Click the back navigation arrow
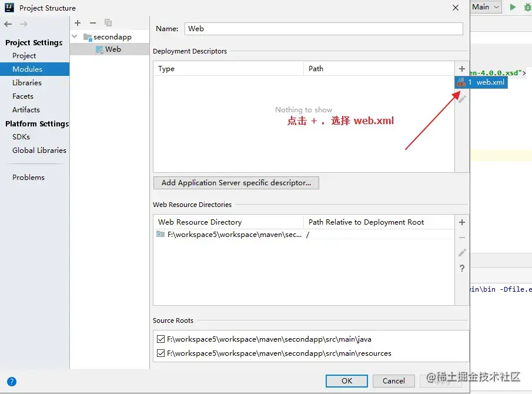 [x=8, y=24]
